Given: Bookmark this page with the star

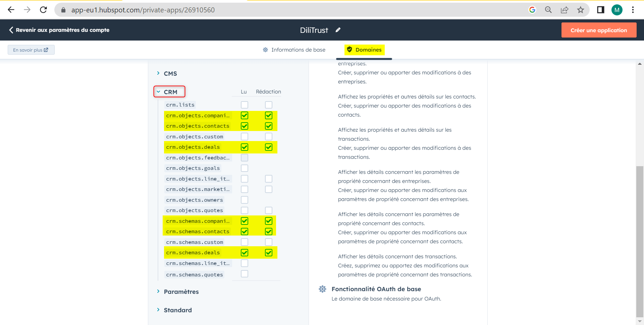Looking at the screenshot, I should coord(581,10).
